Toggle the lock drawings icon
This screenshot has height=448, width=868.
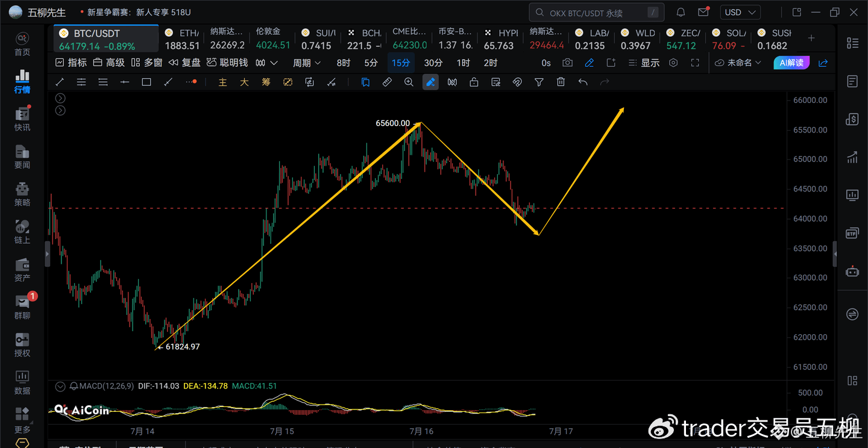474,82
